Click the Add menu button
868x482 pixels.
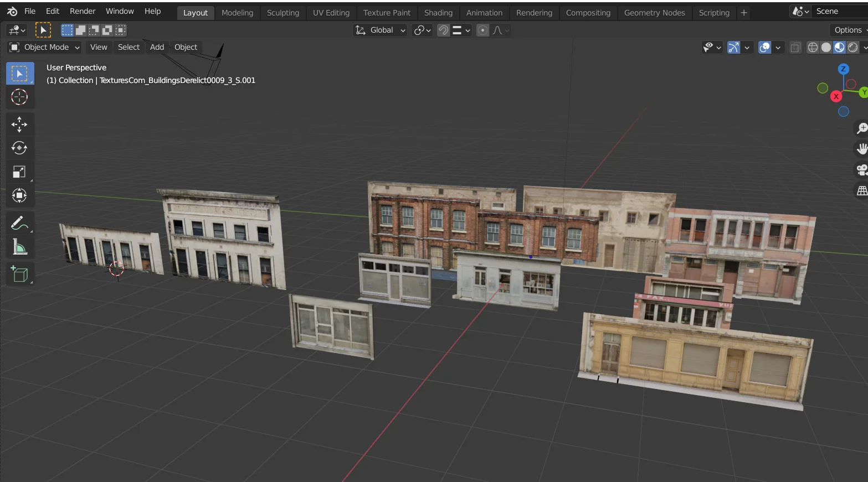[x=157, y=48]
